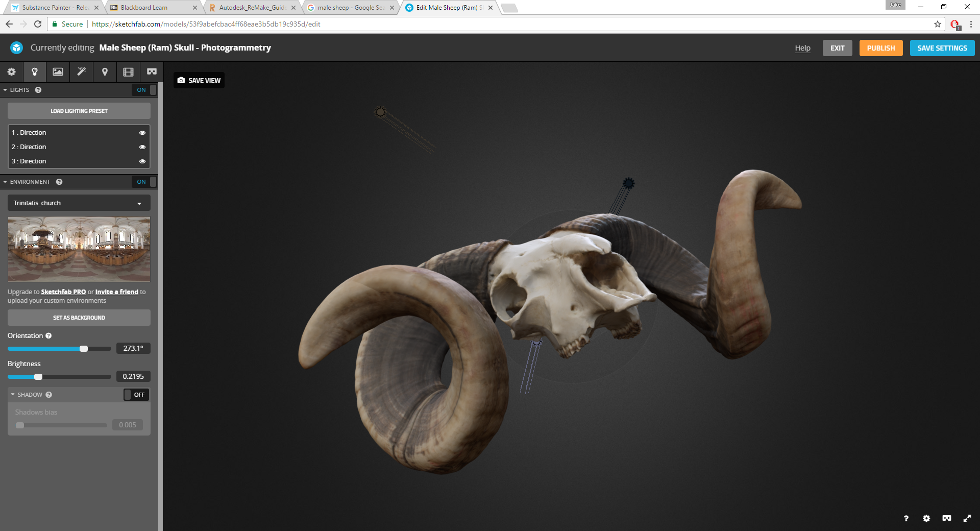Open the VR settings panel
This screenshot has height=531, width=980.
(x=151, y=72)
